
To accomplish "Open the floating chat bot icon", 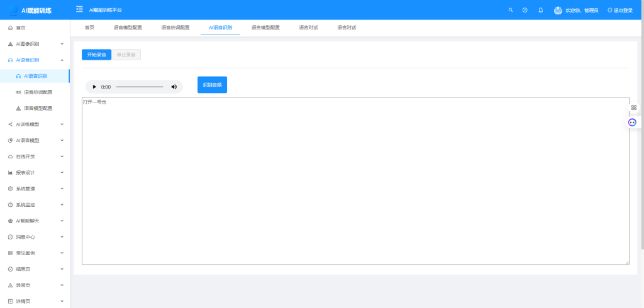I will tap(632, 122).
